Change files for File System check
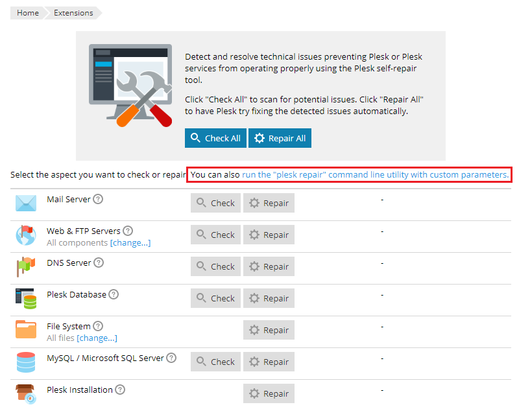Viewport: 519px width, 420px height. (x=97, y=338)
